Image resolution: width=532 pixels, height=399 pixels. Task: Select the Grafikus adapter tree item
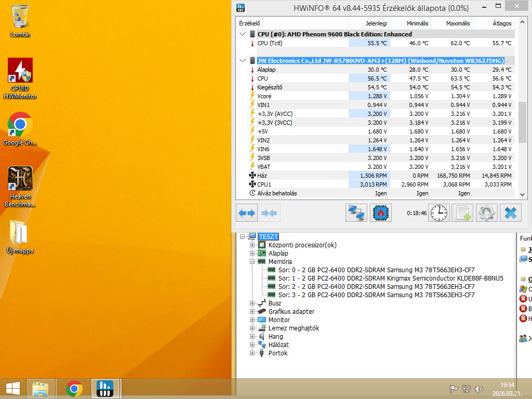click(x=291, y=312)
